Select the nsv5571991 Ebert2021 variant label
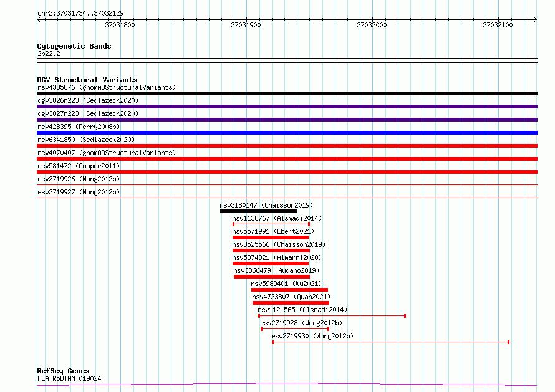 click(x=273, y=231)
